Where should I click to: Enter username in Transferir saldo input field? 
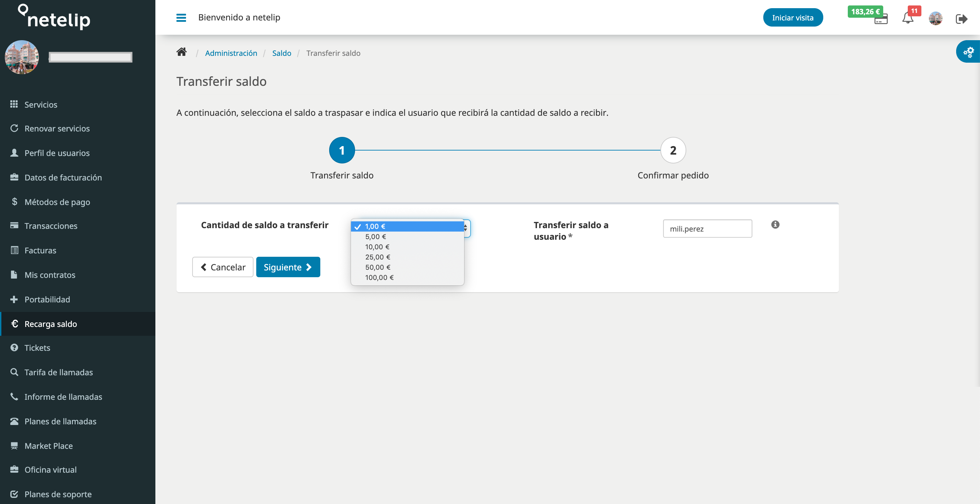707,228
